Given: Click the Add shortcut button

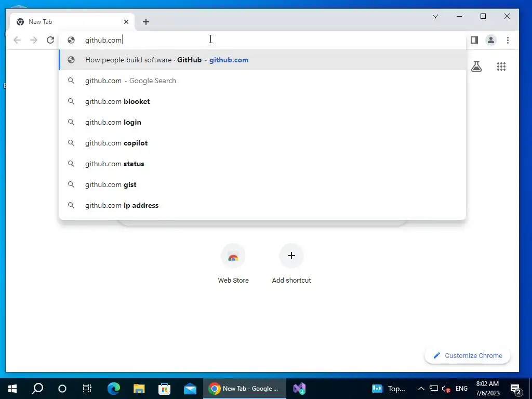Looking at the screenshot, I should (291, 264).
